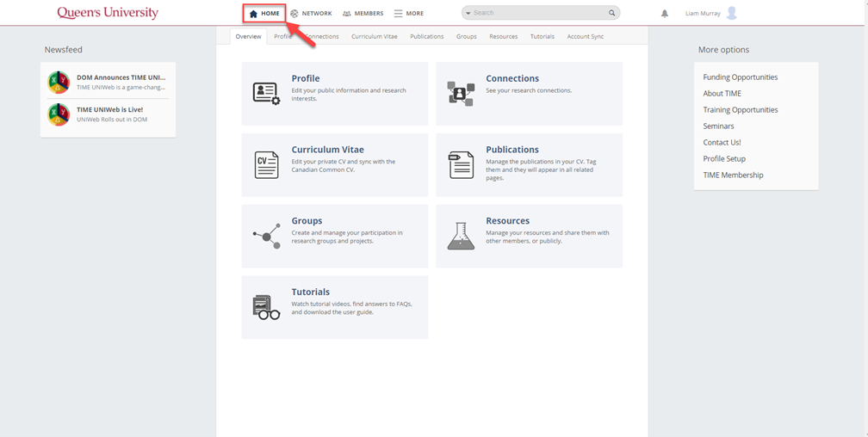
Task: Click the Profile card icon
Action: [266, 93]
